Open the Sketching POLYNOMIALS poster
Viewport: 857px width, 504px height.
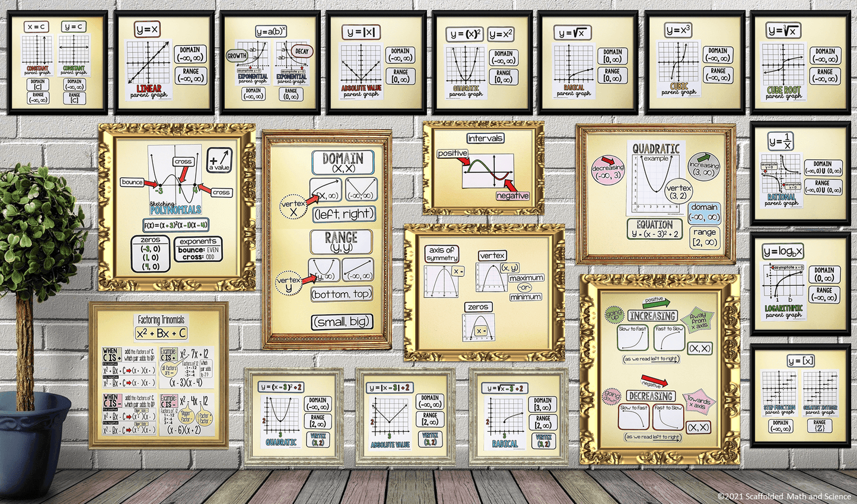[x=177, y=208]
